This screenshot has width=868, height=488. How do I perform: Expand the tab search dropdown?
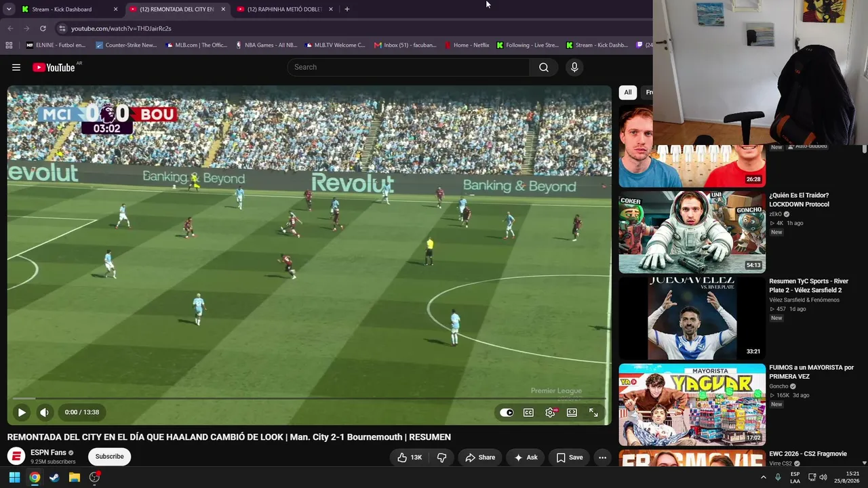8,9
